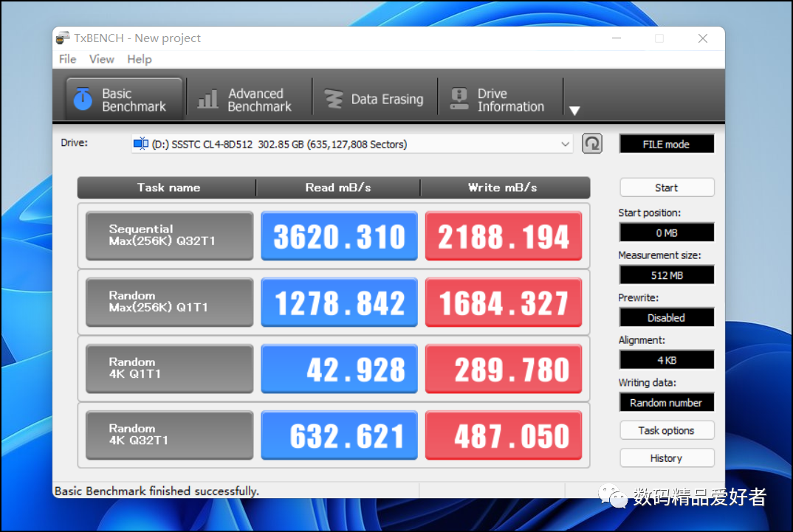This screenshot has height=532, width=793.
Task: Open the Help menu
Action: [x=139, y=59]
